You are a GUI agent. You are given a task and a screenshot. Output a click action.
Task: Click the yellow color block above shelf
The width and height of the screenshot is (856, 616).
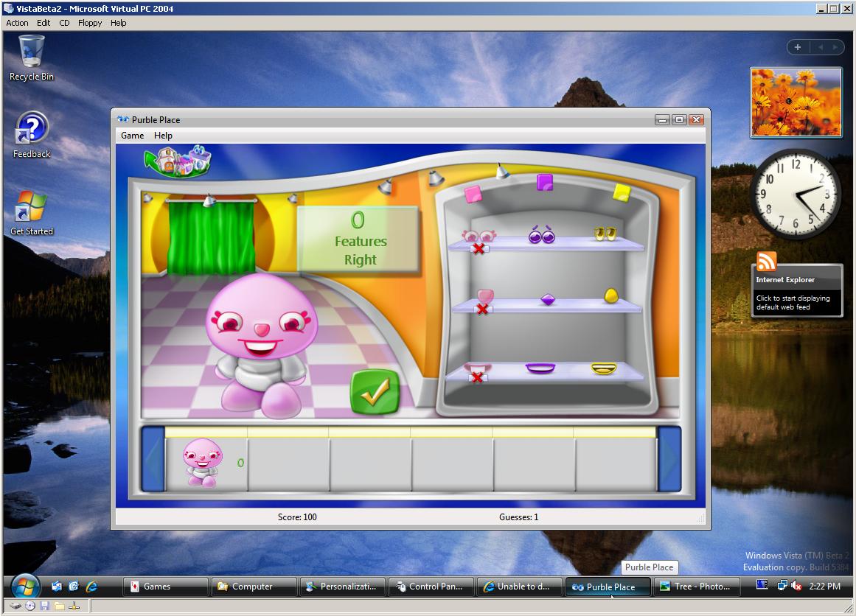pyautogui.click(x=622, y=192)
